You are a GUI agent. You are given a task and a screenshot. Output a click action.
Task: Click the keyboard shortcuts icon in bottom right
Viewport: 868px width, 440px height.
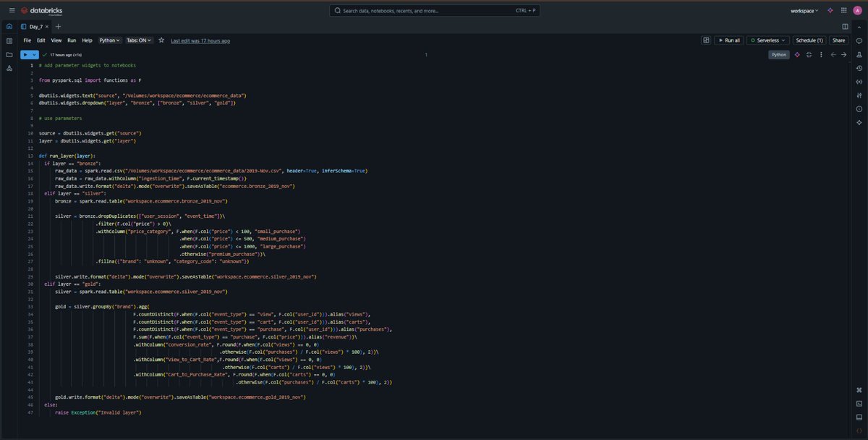pos(859,389)
